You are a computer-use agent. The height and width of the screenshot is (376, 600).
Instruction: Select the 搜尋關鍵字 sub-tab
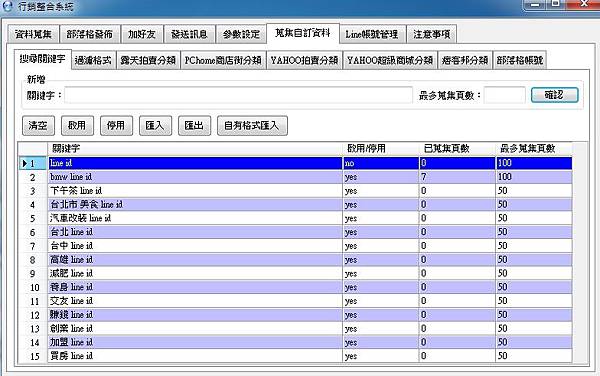[x=42, y=59]
